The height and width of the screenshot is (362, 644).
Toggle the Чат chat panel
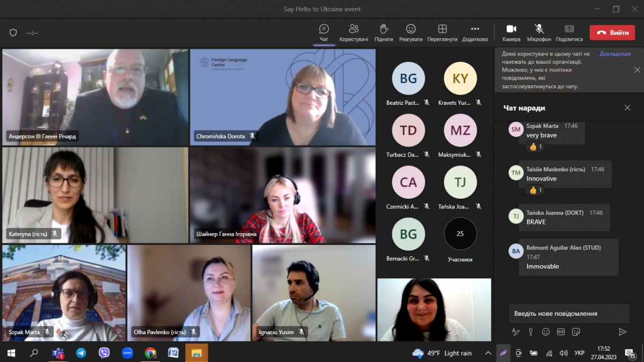coord(324,32)
